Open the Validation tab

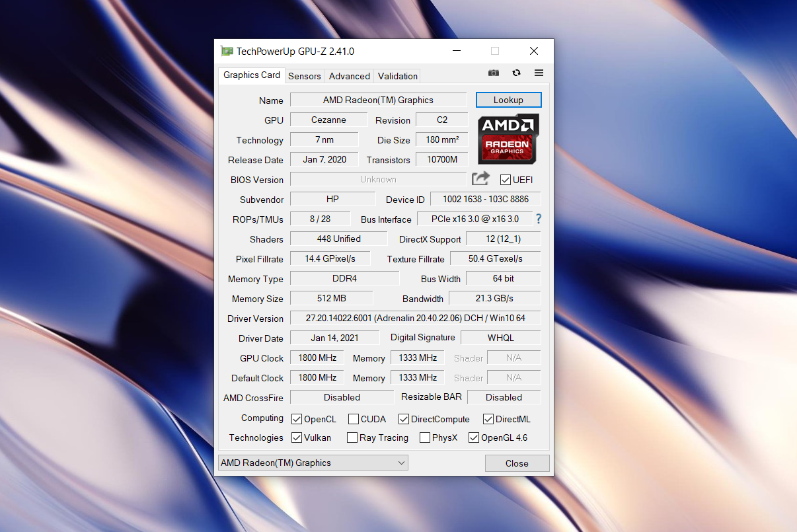pos(398,76)
